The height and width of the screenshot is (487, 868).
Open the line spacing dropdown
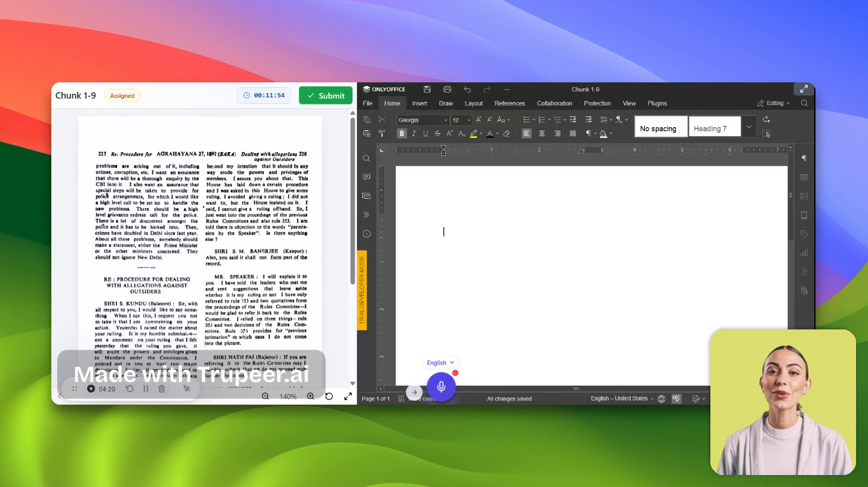click(605, 120)
